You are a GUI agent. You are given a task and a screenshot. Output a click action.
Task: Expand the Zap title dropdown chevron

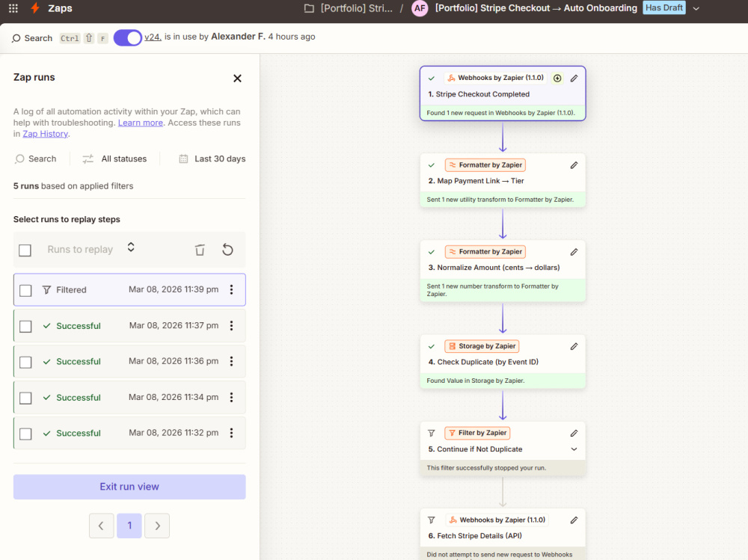click(x=696, y=8)
